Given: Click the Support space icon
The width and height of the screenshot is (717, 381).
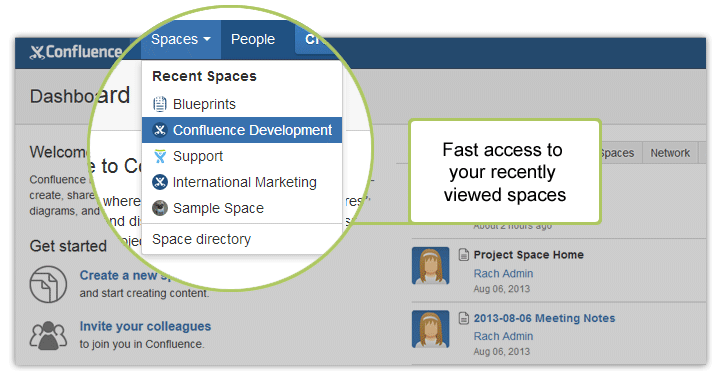Looking at the screenshot, I should (160, 156).
